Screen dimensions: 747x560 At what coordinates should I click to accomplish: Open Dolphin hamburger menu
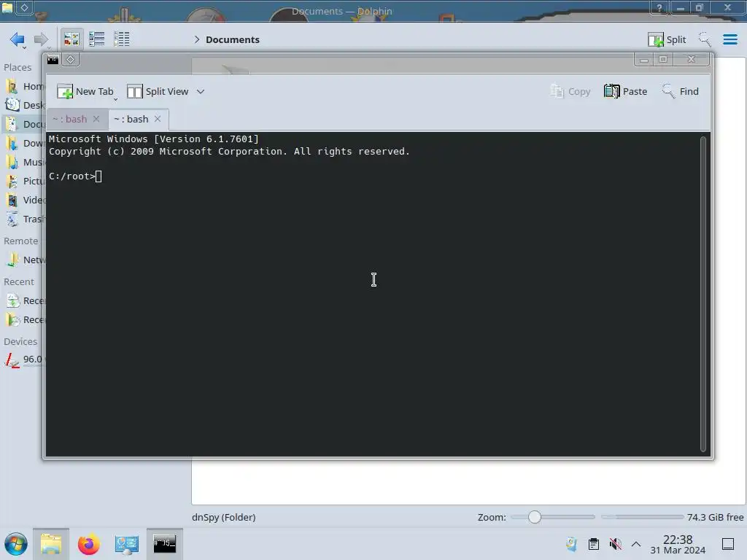click(x=729, y=39)
